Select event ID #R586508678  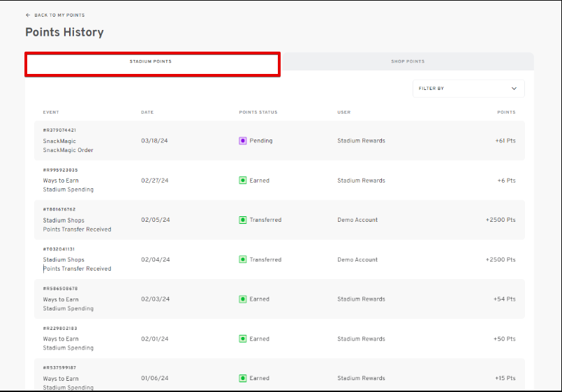[x=60, y=289]
